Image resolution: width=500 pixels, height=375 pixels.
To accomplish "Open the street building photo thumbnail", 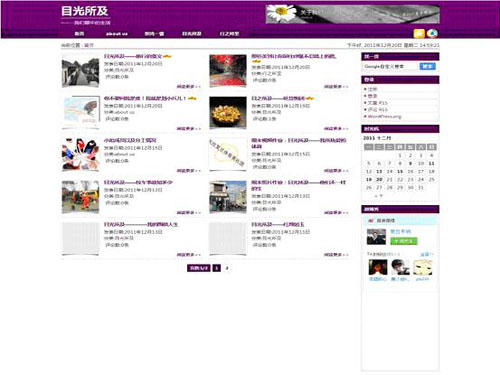I will [228, 197].
